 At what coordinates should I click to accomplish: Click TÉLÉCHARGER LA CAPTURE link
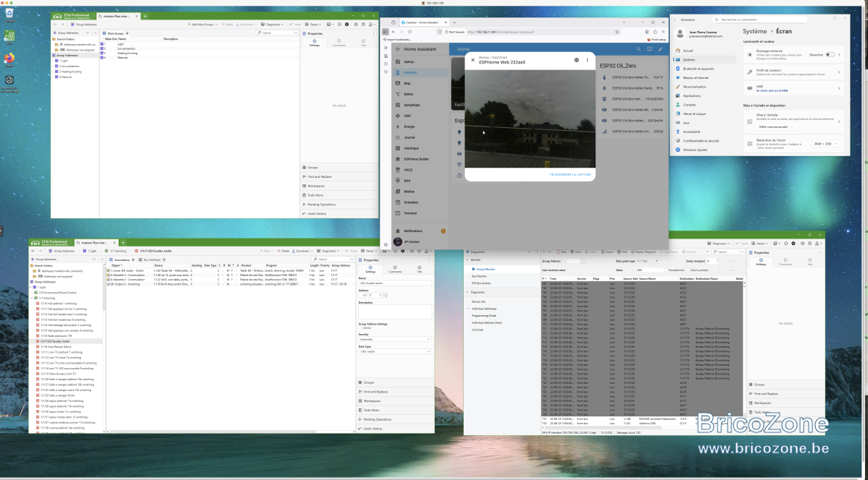(x=570, y=175)
